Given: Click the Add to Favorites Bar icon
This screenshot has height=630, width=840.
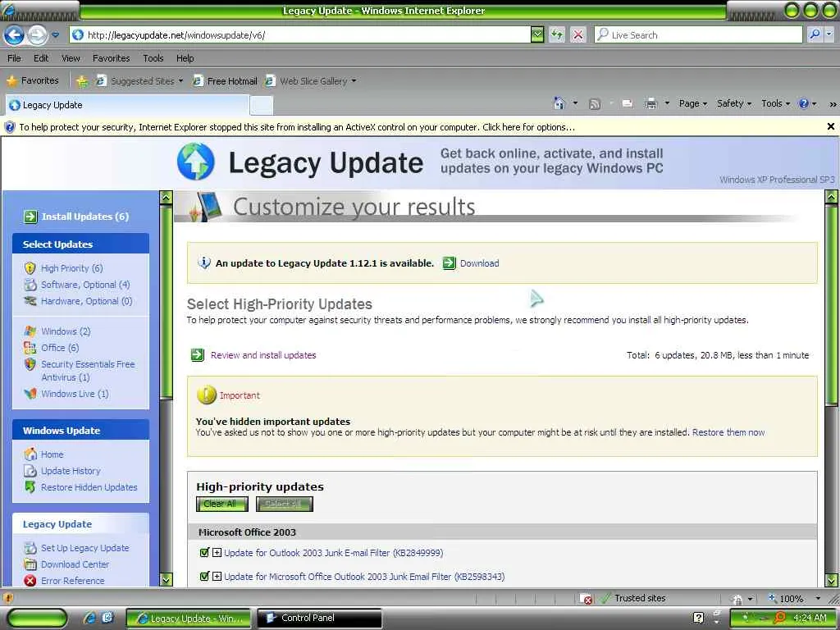Looking at the screenshot, I should pos(82,81).
